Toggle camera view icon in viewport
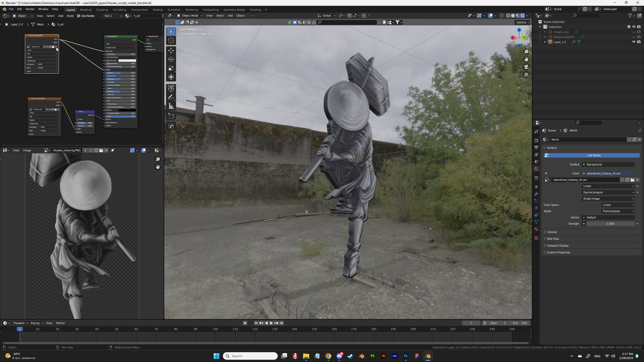Image resolution: width=644 pixels, height=362 pixels. [x=526, y=67]
